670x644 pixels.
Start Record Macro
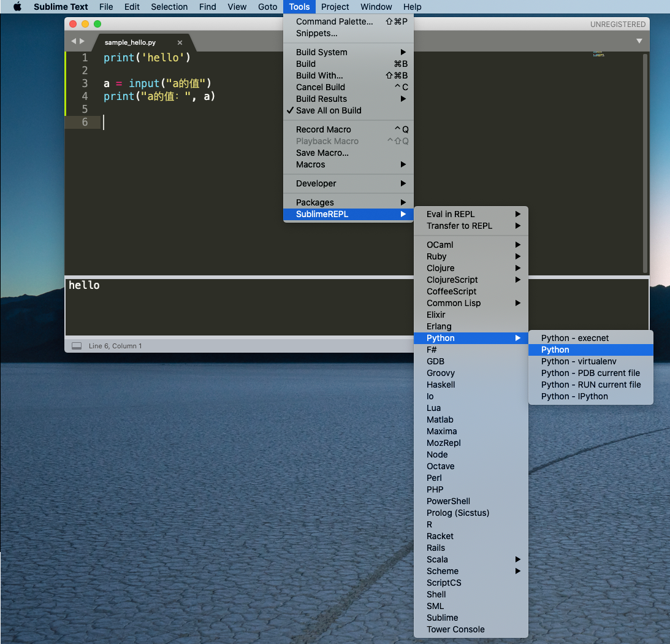(348, 129)
